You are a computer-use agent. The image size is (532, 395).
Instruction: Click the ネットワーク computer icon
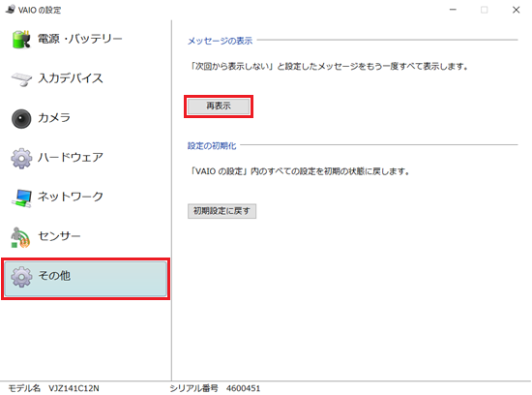[21, 197]
